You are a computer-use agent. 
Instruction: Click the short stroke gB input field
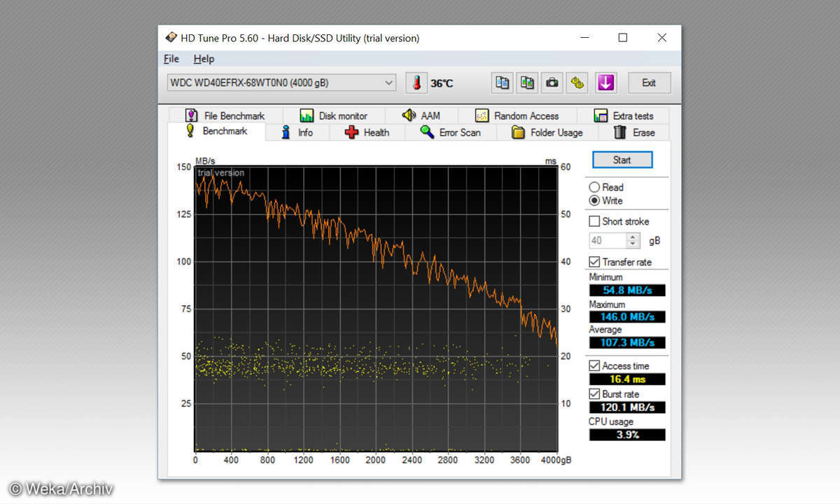pyautogui.click(x=608, y=241)
